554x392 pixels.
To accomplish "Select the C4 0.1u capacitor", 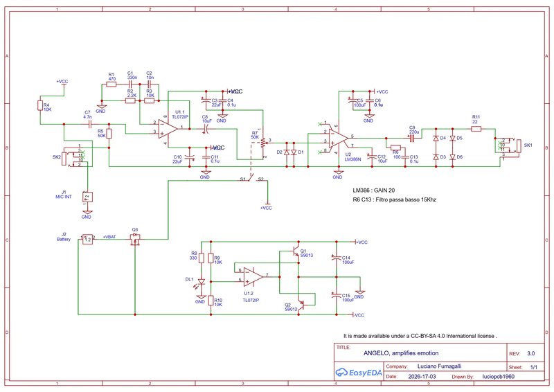I will pos(222,100).
